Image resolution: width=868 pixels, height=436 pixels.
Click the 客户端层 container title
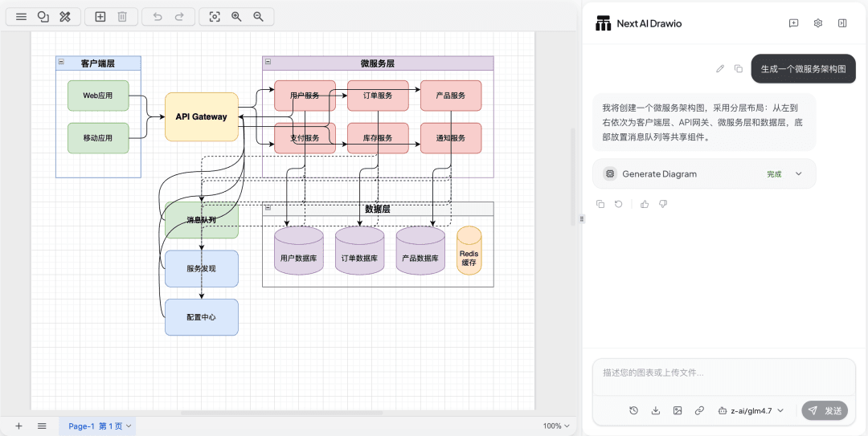[98, 63]
